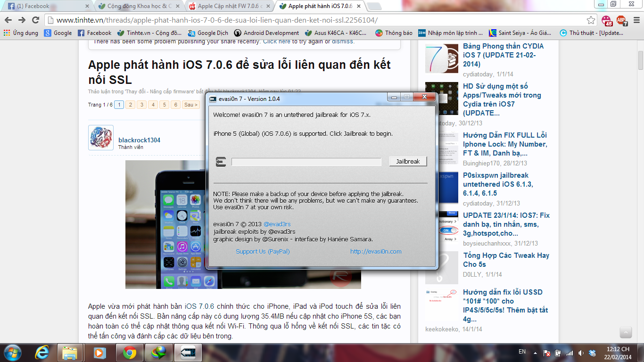The width and height of the screenshot is (644, 362).
Task: Open Adblock Plus extension icon
Action: [x=622, y=20]
